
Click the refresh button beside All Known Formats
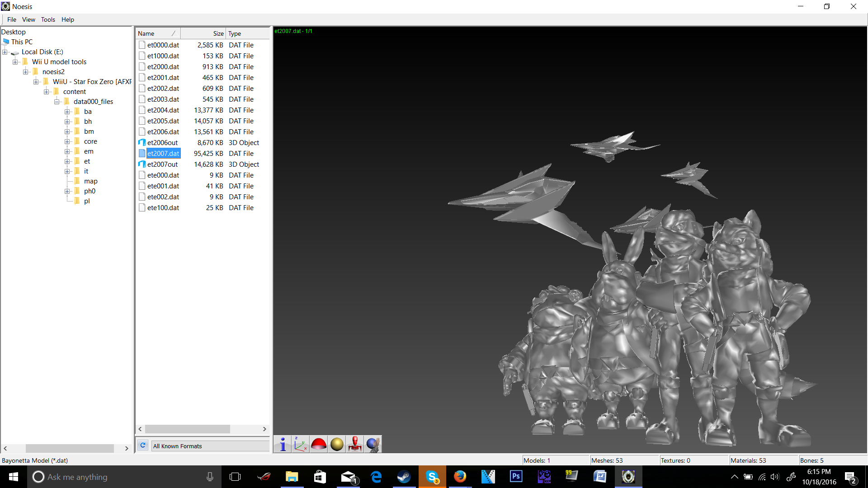click(143, 446)
